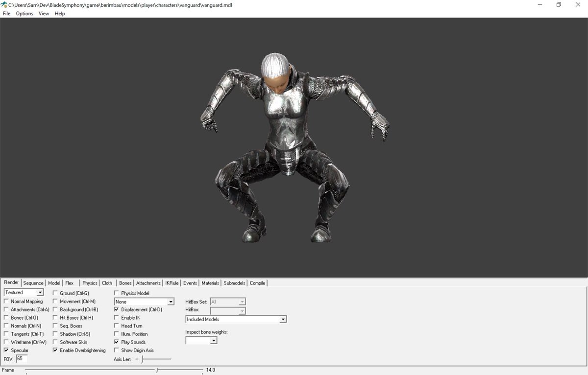The image size is (588, 375).
Task: Open the HitBox Set dropdown
Action: pyautogui.click(x=228, y=302)
